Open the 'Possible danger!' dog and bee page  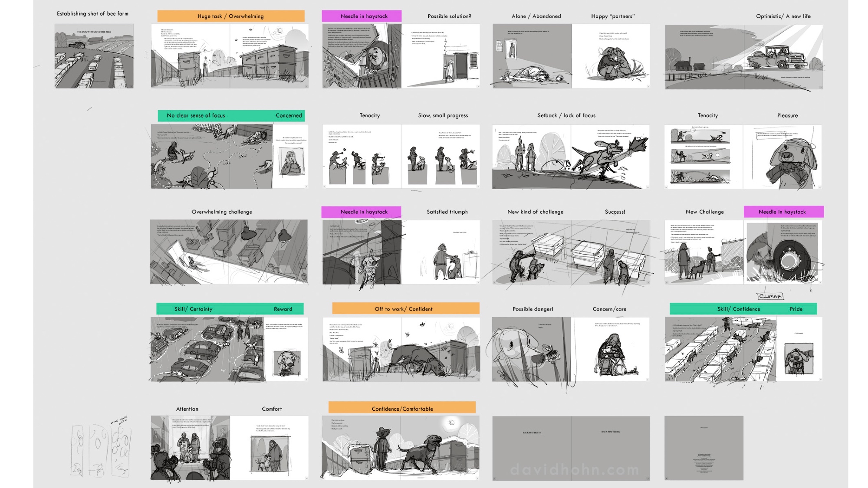pyautogui.click(x=531, y=349)
